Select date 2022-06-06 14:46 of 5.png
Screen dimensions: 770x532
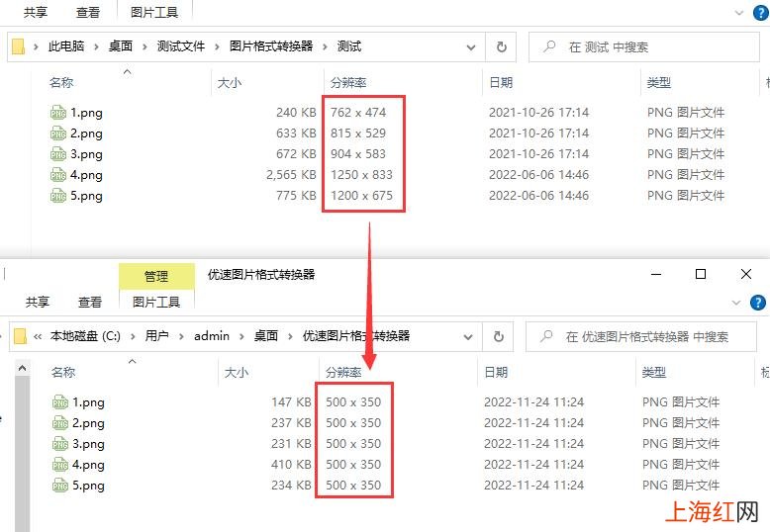tap(538, 196)
